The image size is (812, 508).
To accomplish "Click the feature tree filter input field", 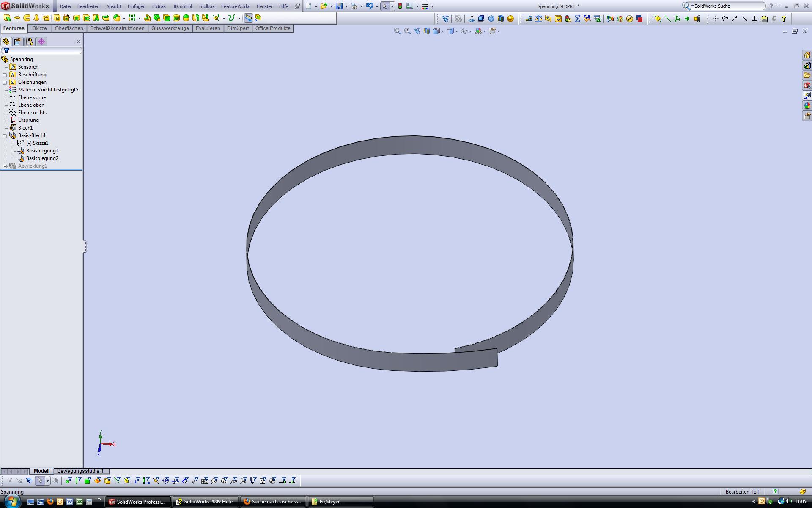I will tap(42, 50).
